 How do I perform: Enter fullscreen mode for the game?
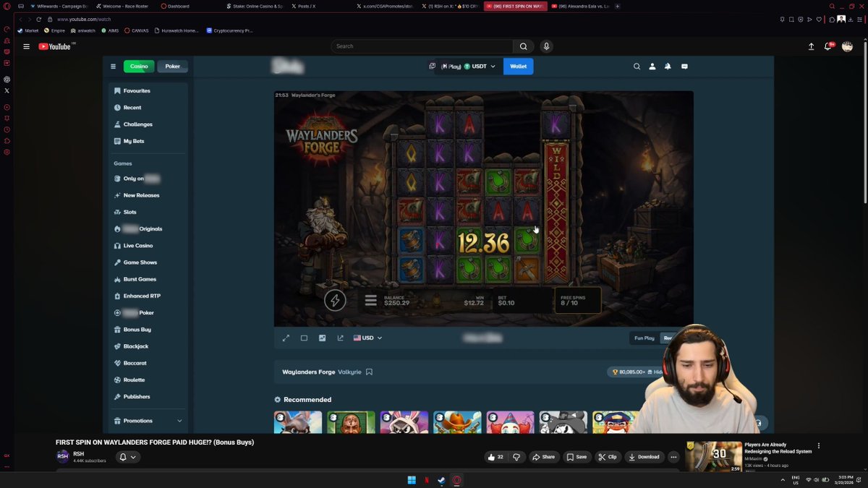point(286,338)
